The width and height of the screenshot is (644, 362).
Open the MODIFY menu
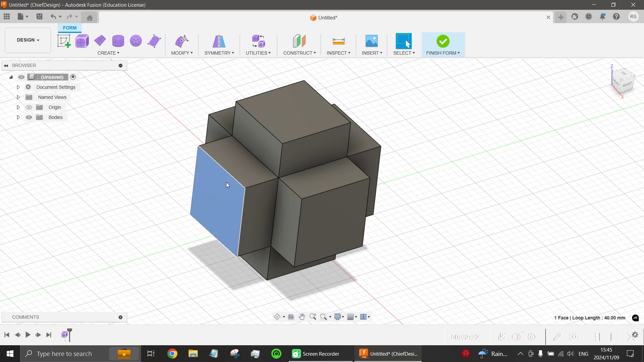(182, 53)
